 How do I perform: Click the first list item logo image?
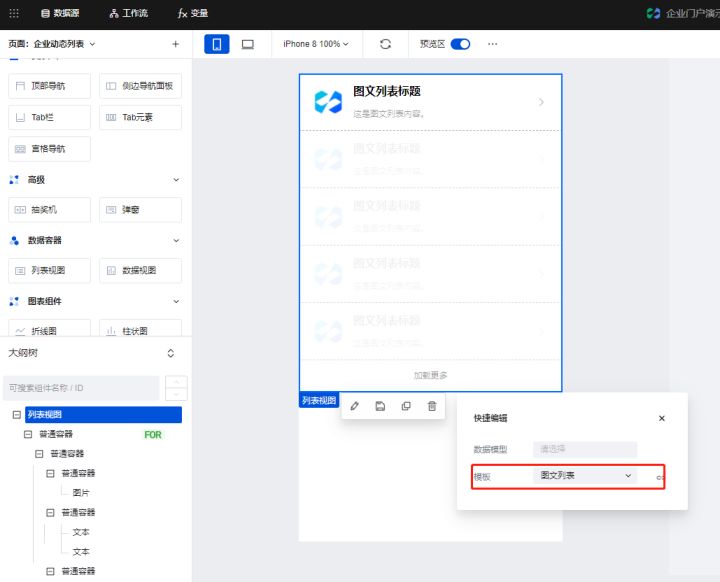(328, 102)
